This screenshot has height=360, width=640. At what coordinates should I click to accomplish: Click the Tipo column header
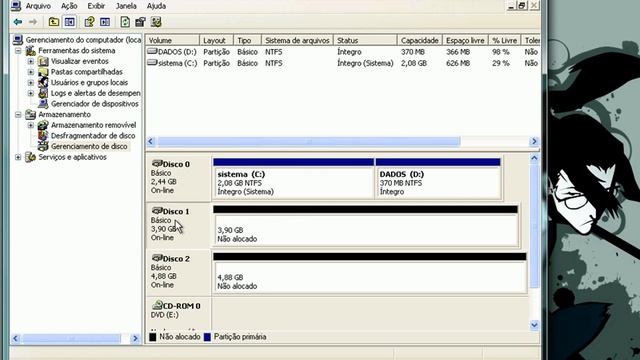[x=247, y=40]
